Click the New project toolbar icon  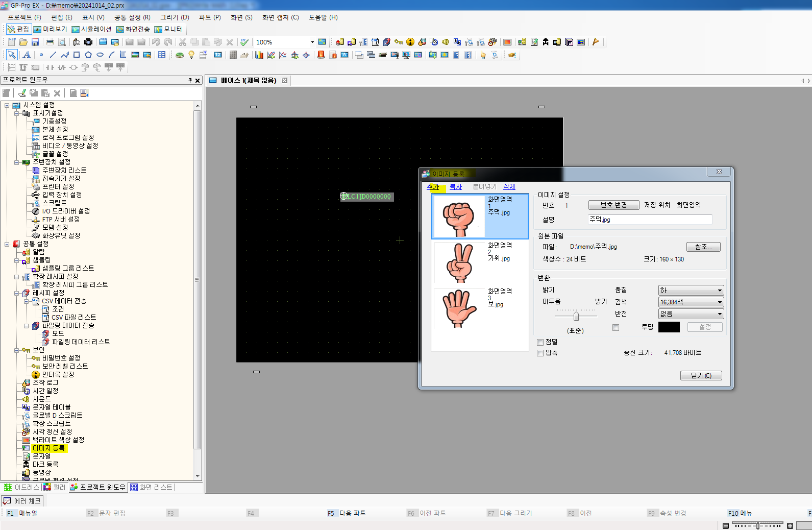[11, 42]
